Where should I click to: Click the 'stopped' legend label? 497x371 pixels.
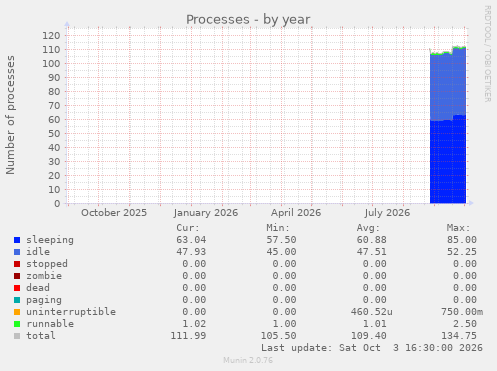pyautogui.click(x=47, y=264)
